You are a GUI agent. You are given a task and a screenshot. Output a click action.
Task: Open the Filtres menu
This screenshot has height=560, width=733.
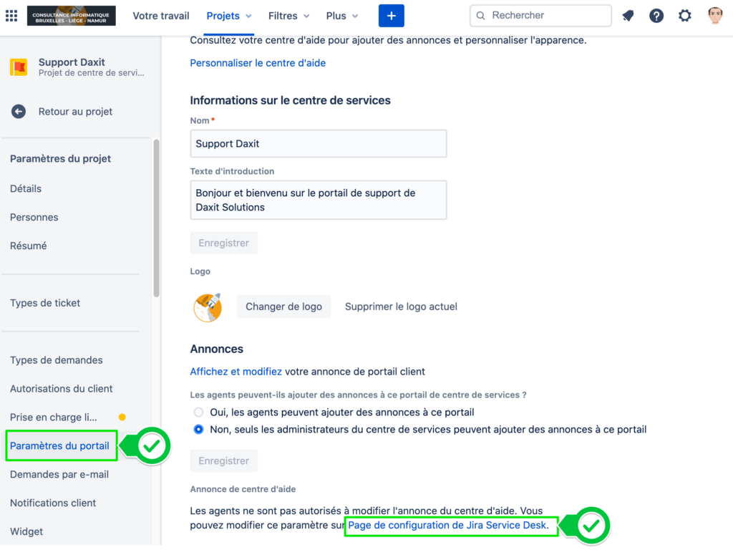[288, 16]
